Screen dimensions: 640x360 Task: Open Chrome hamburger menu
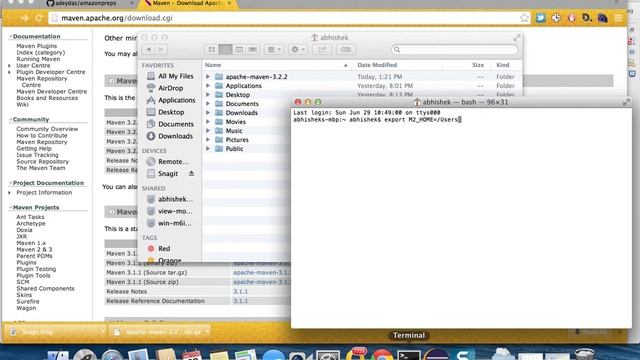(618, 18)
